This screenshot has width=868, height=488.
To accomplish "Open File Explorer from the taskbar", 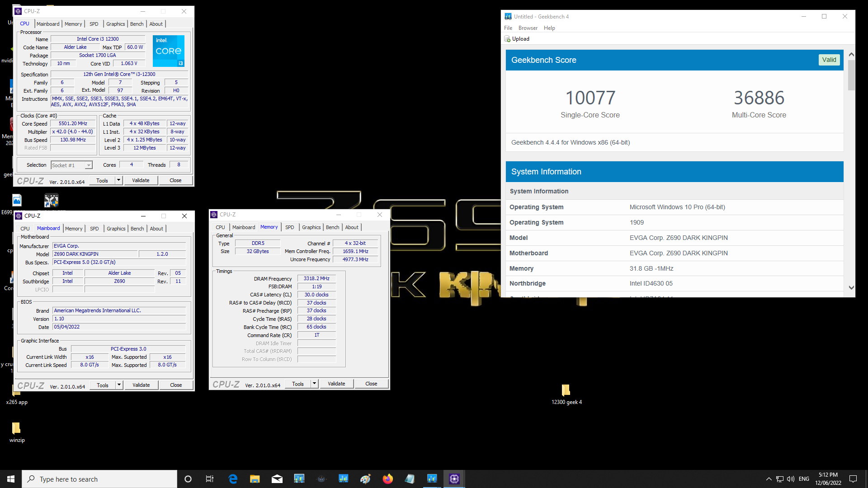I will pos(255,479).
